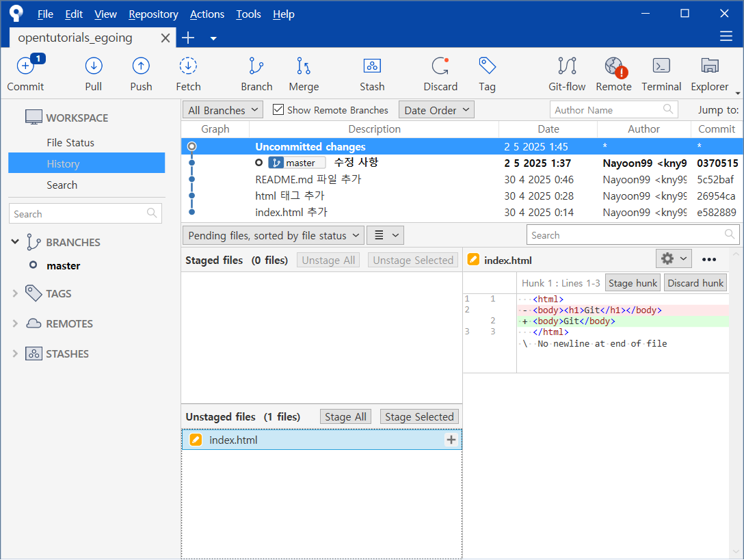Click the WORKSPACE monitor icon

pos(34,117)
